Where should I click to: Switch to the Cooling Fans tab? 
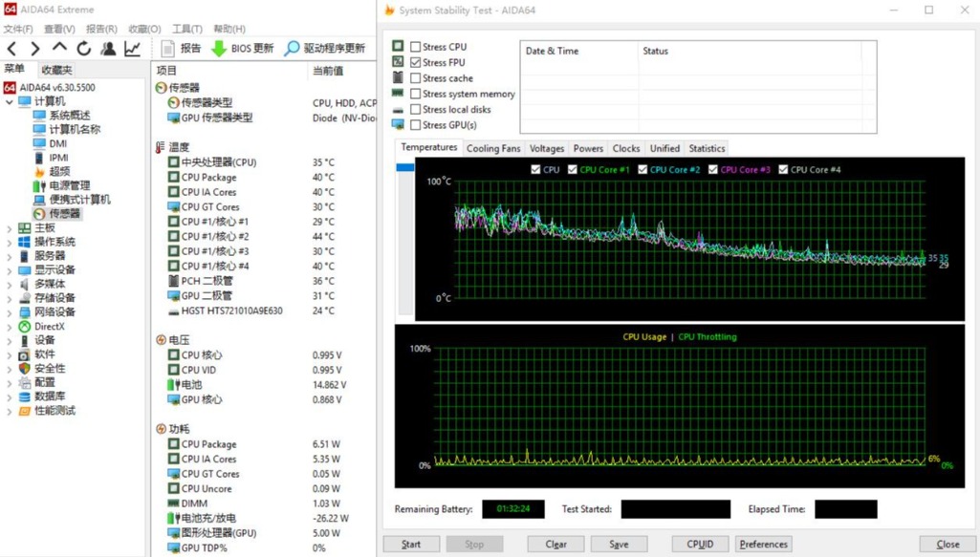click(493, 149)
